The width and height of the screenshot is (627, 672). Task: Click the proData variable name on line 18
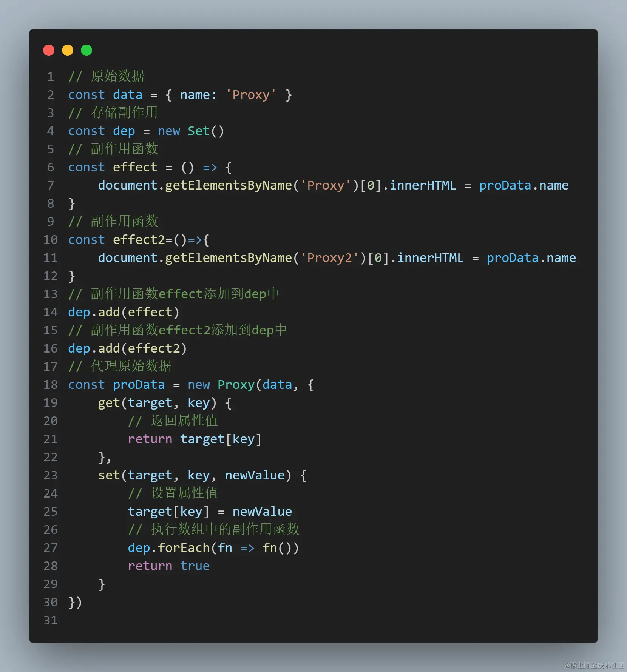tap(139, 385)
